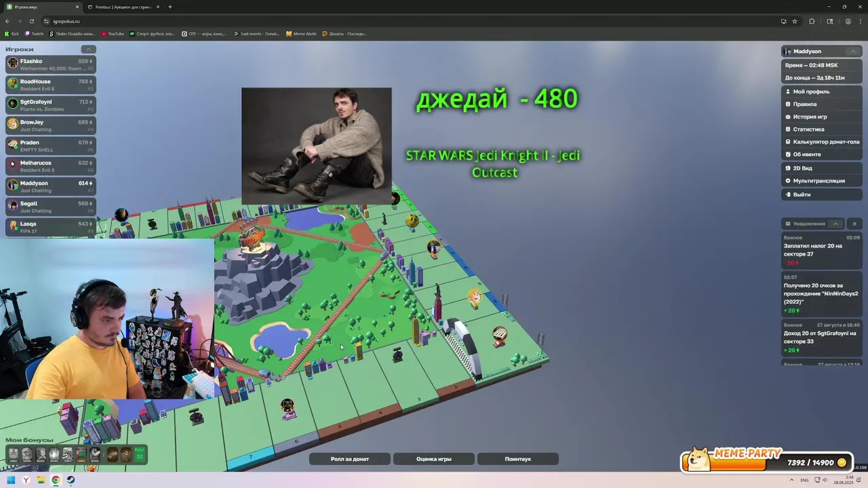Open a new browser tab
868x488 pixels.
(x=170, y=7)
